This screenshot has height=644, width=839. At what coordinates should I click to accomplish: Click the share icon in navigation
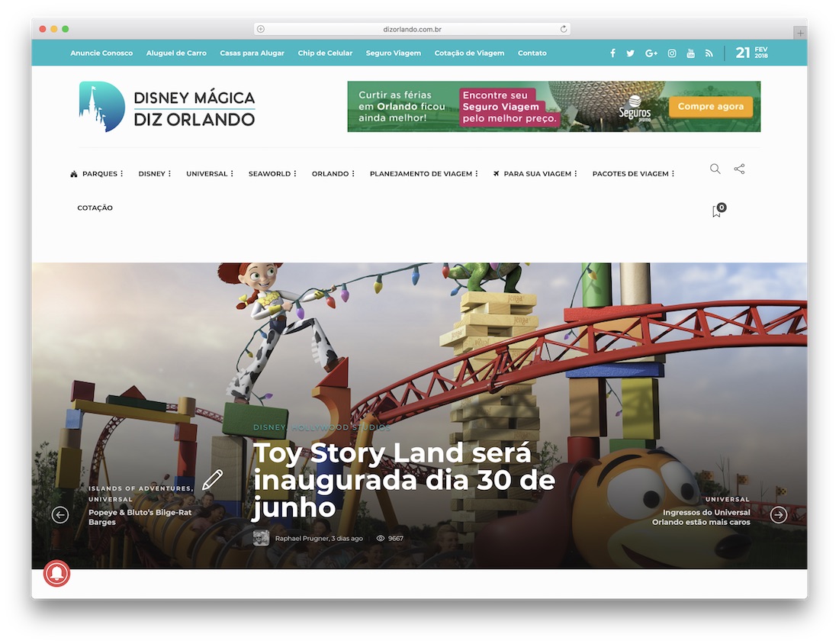pyautogui.click(x=740, y=169)
